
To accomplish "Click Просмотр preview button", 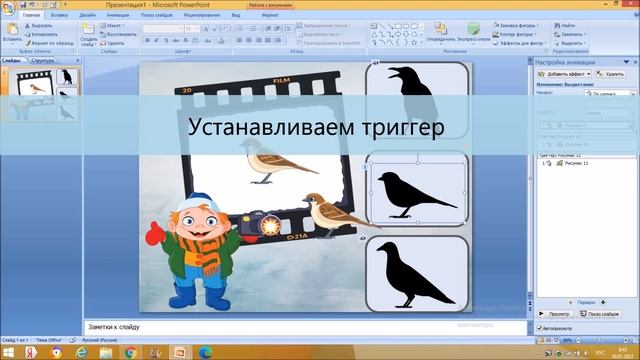I will 555,314.
